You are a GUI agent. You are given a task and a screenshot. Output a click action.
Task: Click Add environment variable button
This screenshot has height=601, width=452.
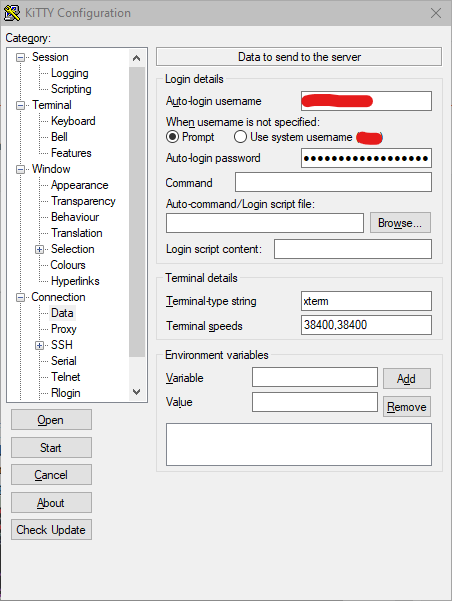coord(407,379)
